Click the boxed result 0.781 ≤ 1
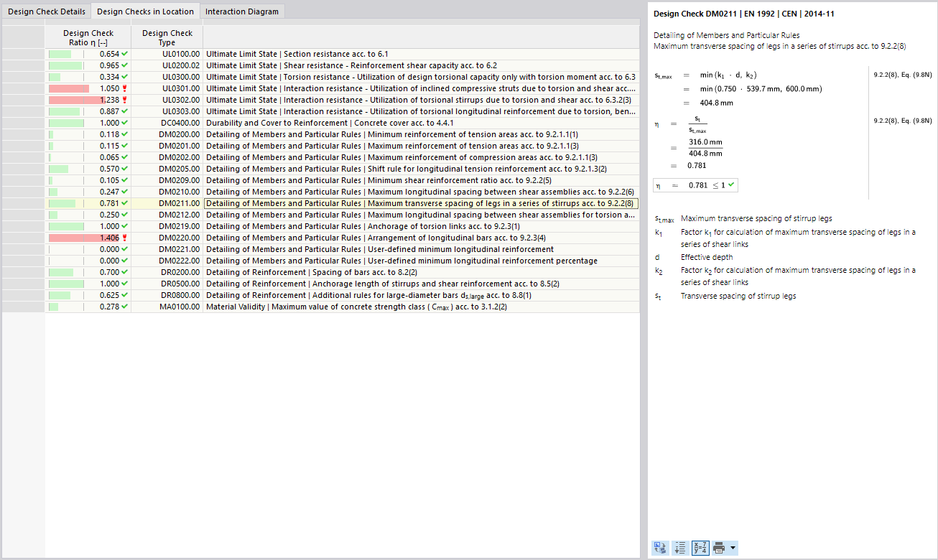Image resolution: width=938 pixels, height=560 pixels. (695, 185)
